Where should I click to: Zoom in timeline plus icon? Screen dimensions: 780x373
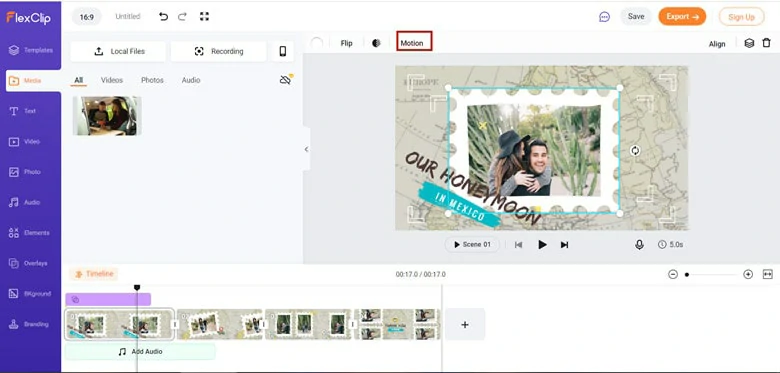tap(748, 274)
